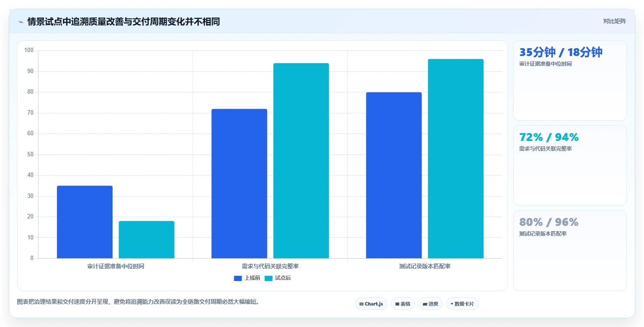Click the 对比矩阵 label in header
Image resolution: width=644 pixels, height=327 pixels.
click(x=615, y=21)
